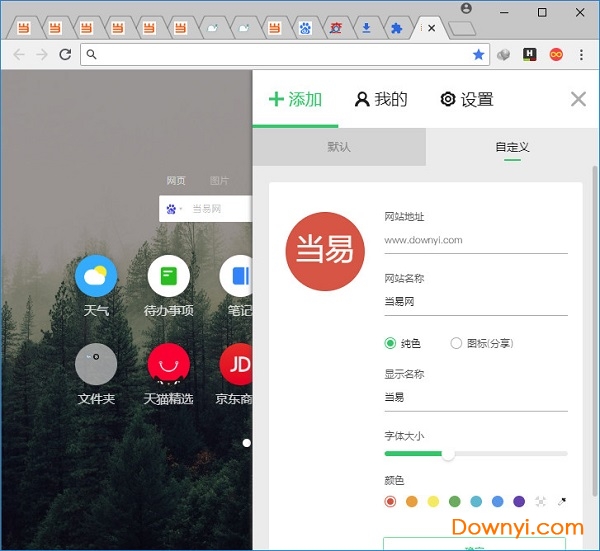Select the 纯色 solid color radio option
Viewport: 600px width, 551px height.
pos(391,343)
